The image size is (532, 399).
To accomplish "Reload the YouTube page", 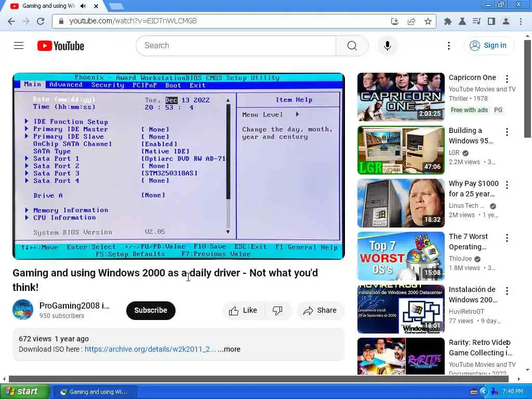I will coord(41,21).
